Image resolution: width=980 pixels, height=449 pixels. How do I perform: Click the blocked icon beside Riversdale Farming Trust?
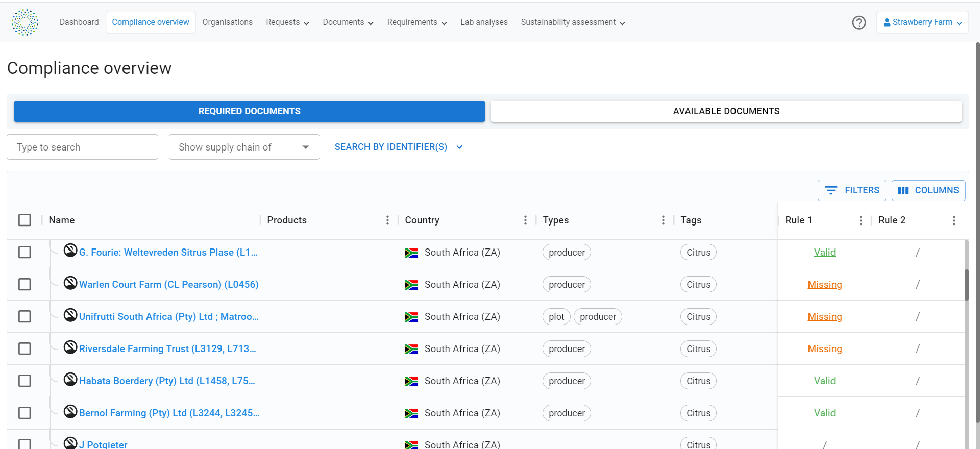click(x=70, y=347)
